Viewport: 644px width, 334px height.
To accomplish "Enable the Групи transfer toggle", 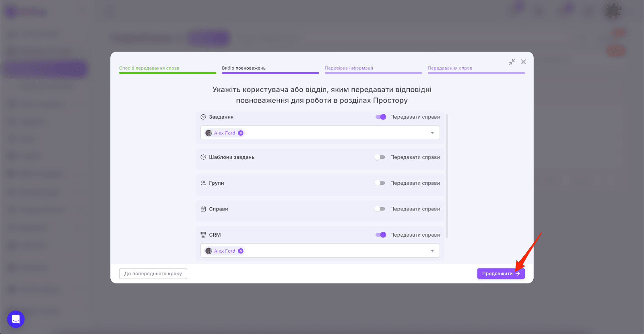I will tap(380, 183).
